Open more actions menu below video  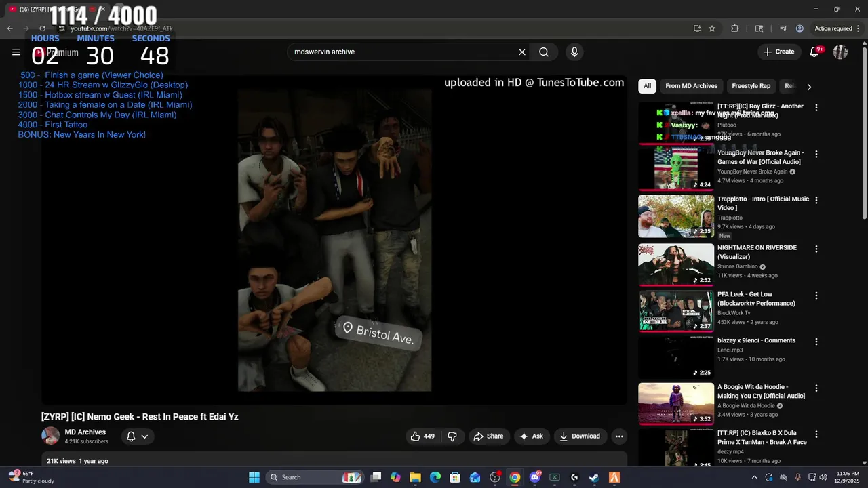coord(619,436)
